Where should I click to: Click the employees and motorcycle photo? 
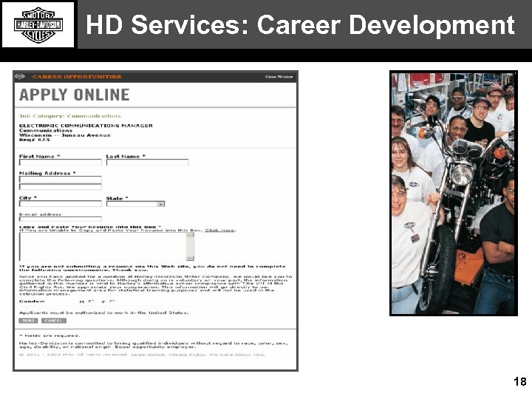tap(454, 194)
